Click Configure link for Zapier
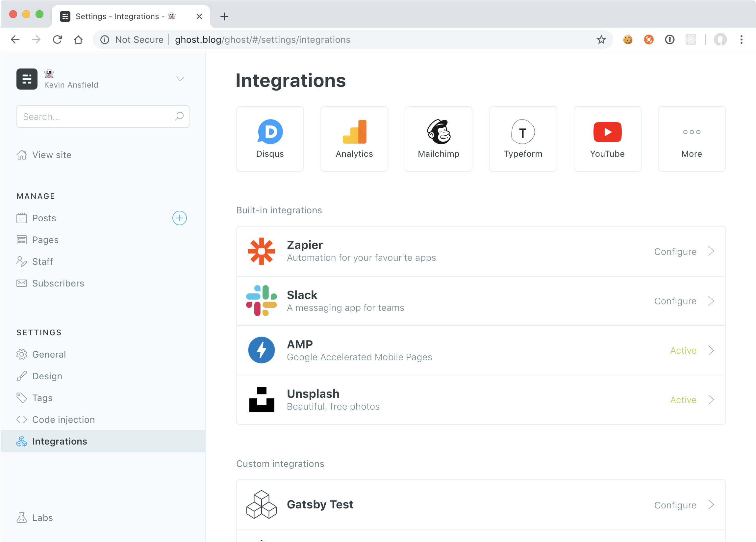The height and width of the screenshot is (542, 756). pyautogui.click(x=675, y=252)
